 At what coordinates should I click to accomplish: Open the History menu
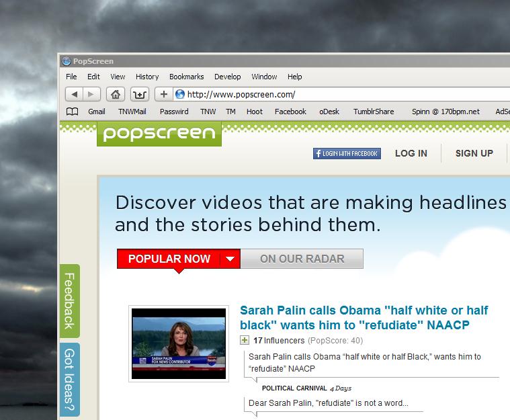click(147, 77)
